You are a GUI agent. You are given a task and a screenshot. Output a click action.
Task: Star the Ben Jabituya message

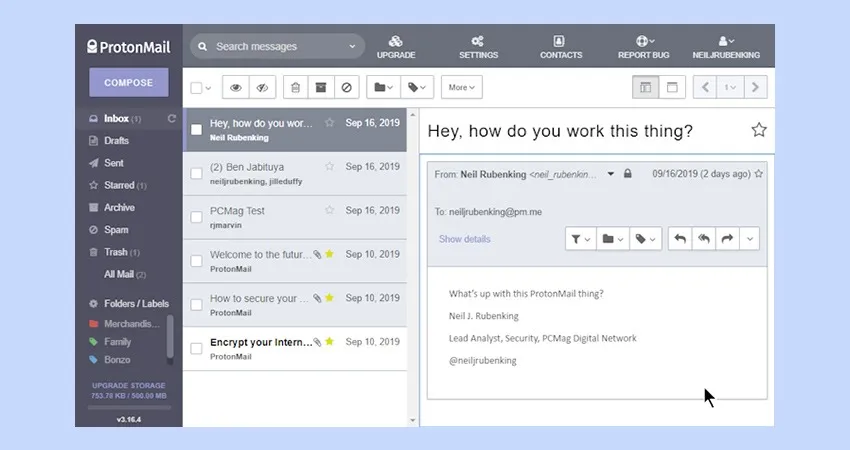point(329,166)
